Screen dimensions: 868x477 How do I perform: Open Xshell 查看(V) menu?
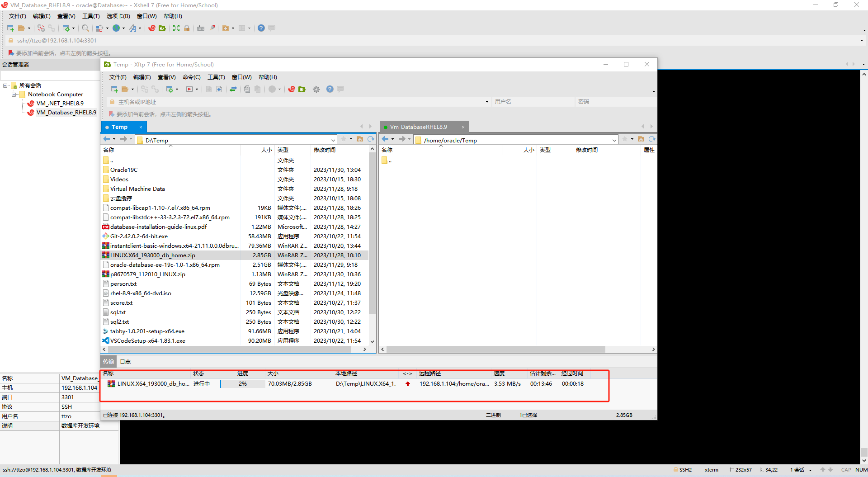66,16
